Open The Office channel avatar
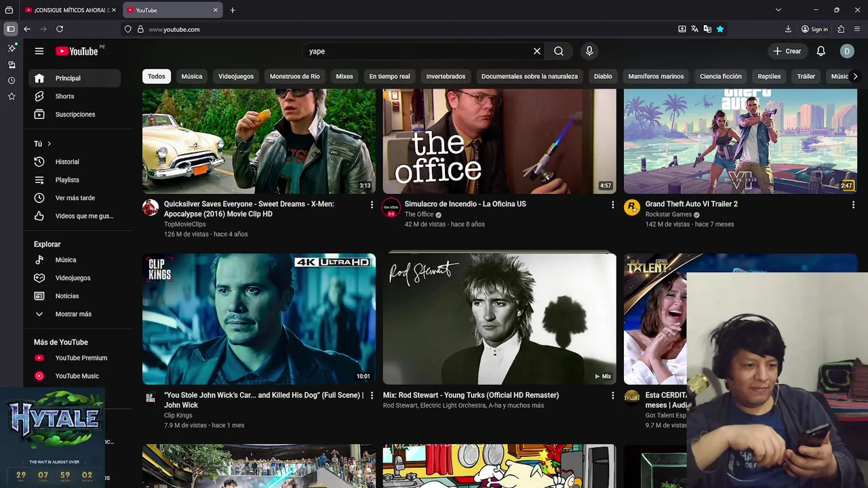868x488 pixels. (391, 208)
